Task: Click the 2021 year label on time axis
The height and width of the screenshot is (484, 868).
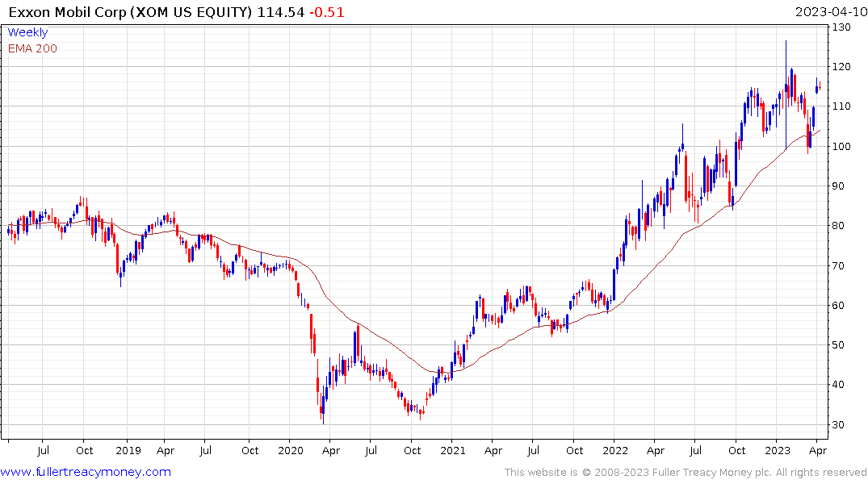Action: [453, 451]
